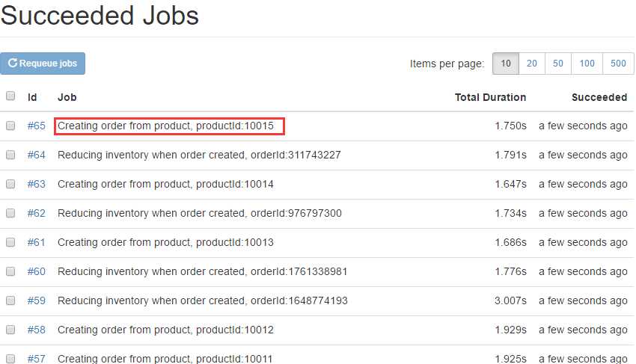The height and width of the screenshot is (364, 636).
Task: Show 50 items per page
Action: pyautogui.click(x=558, y=64)
